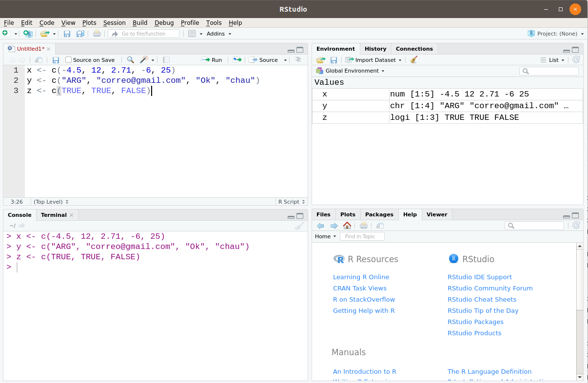Open Learning R Online link
Viewport: 588px width, 383px height.
click(361, 277)
